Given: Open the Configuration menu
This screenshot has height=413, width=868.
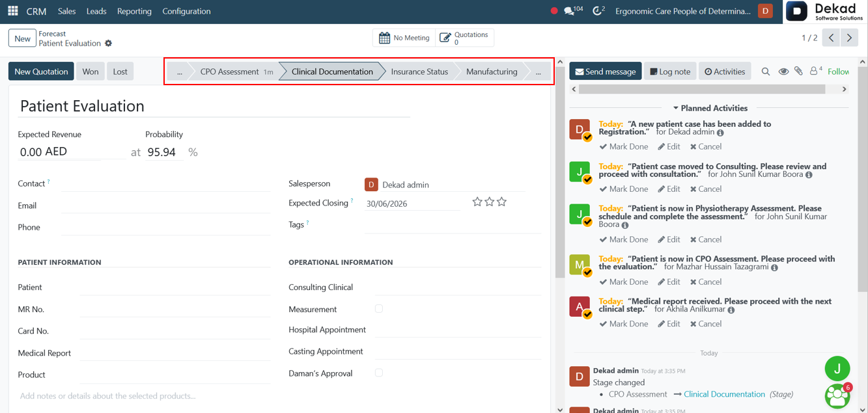Looking at the screenshot, I should [186, 11].
